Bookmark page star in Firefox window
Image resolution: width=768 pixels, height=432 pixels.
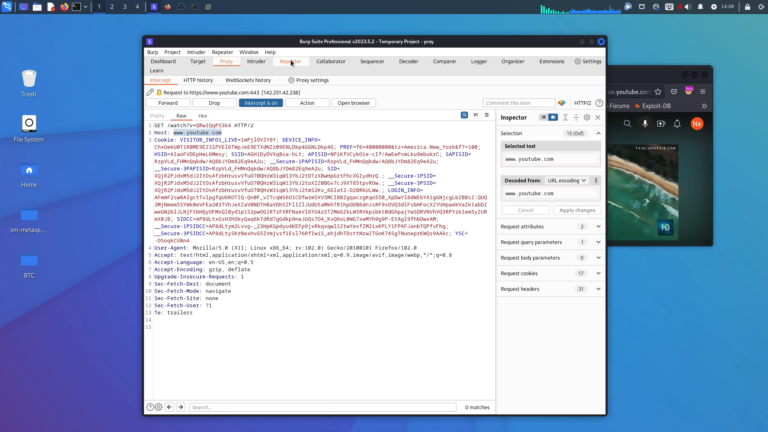(658, 92)
